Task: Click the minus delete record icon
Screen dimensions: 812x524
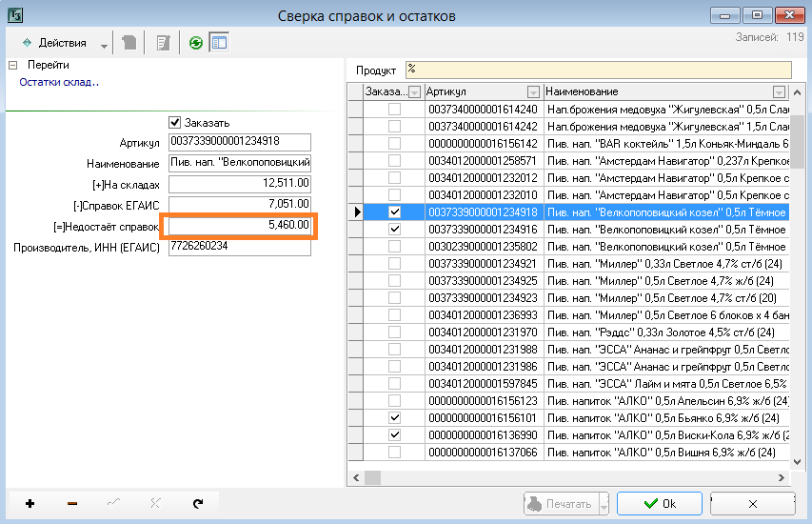Action: [x=72, y=503]
